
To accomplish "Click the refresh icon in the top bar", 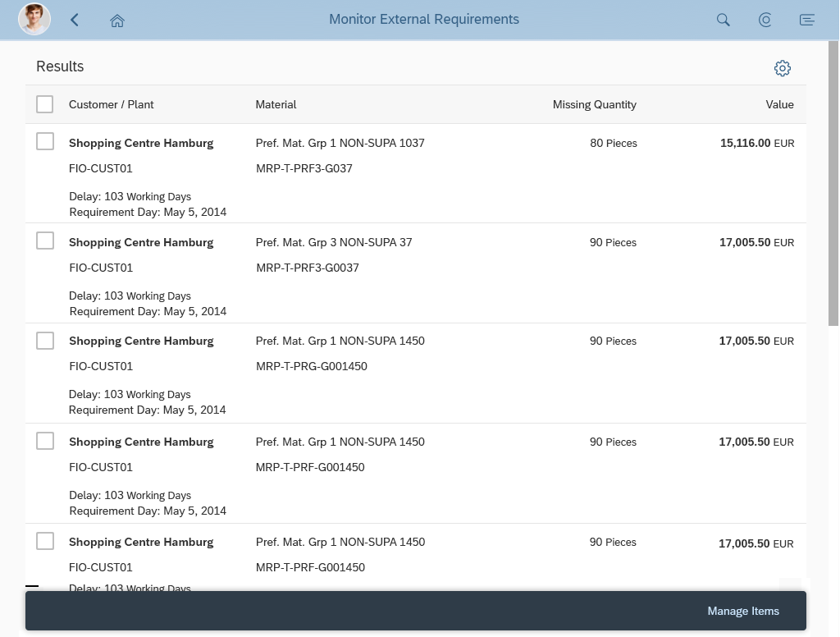I will 765,19.
